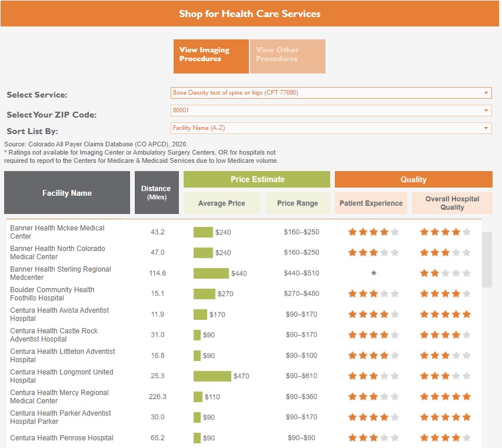Image resolution: width=502 pixels, height=448 pixels.
Task: Select Banner Health Sterling Regional Medcenter name
Action: coord(61,273)
